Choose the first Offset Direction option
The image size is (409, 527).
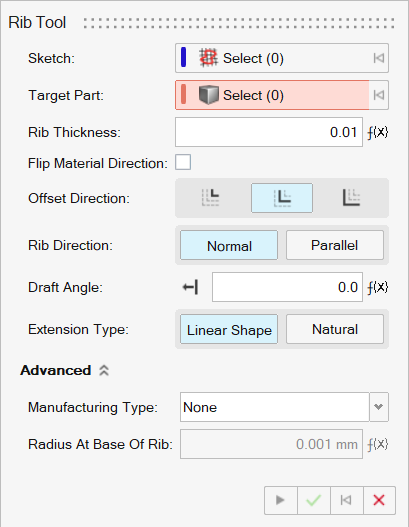tap(210, 198)
